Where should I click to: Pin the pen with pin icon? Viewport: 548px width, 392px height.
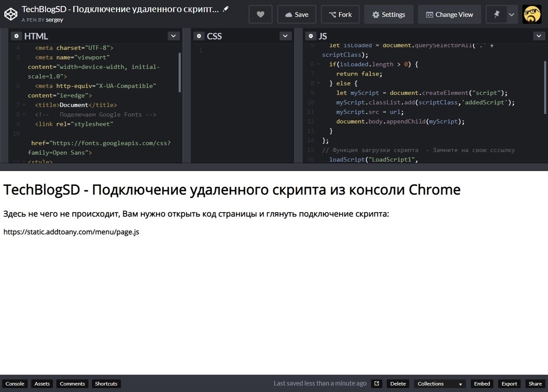[x=496, y=14]
